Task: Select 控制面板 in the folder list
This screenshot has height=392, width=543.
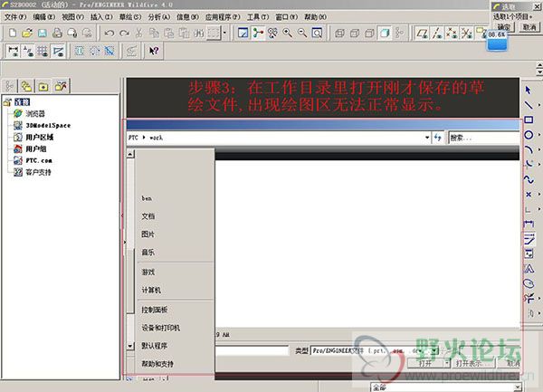Action: (155, 310)
